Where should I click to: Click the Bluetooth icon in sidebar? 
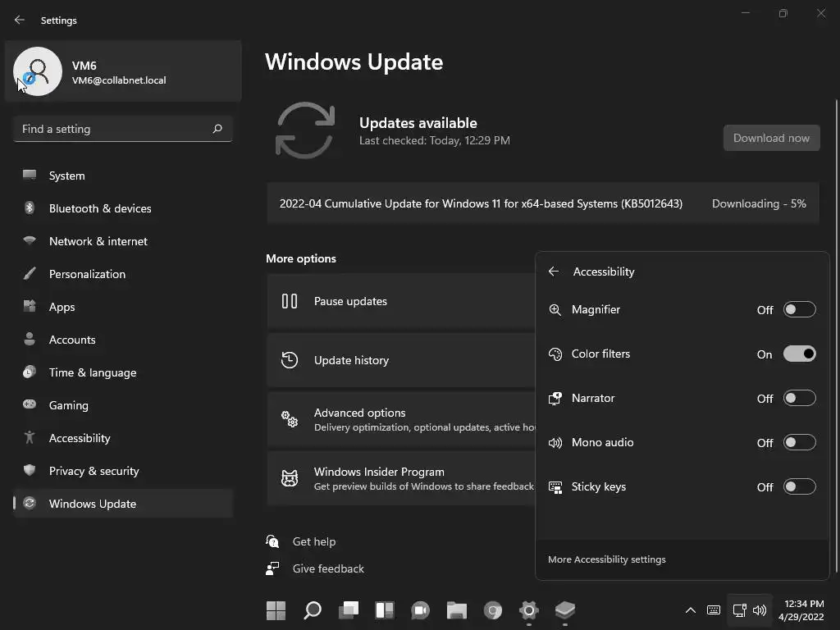pyautogui.click(x=30, y=208)
